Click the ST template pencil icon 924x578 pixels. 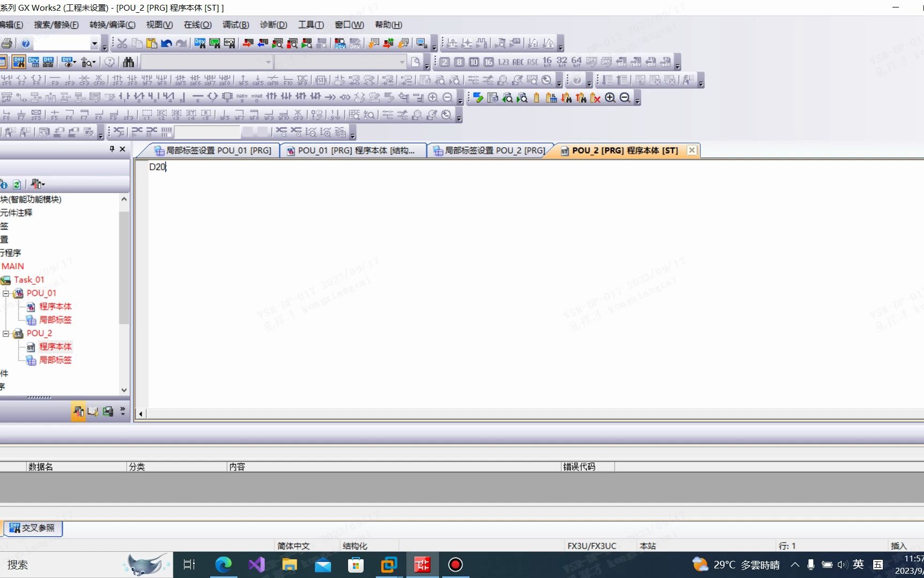pyautogui.click(x=478, y=98)
